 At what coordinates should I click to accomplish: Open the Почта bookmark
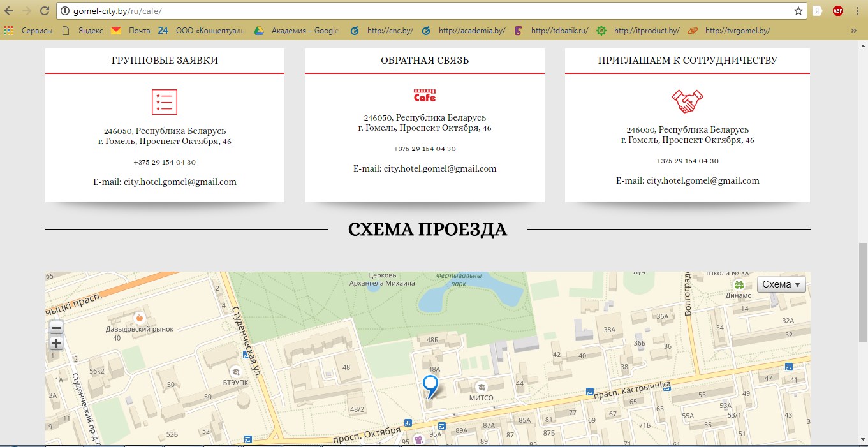click(x=131, y=30)
